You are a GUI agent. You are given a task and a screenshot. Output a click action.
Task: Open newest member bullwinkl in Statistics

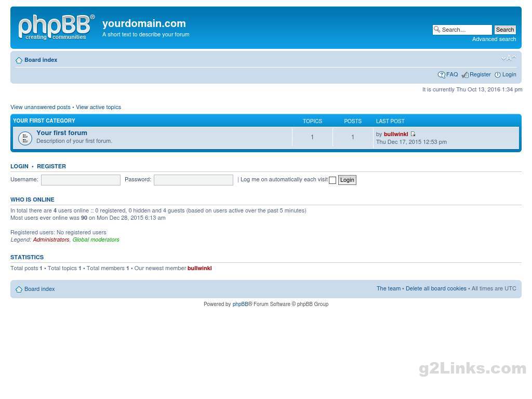199,268
